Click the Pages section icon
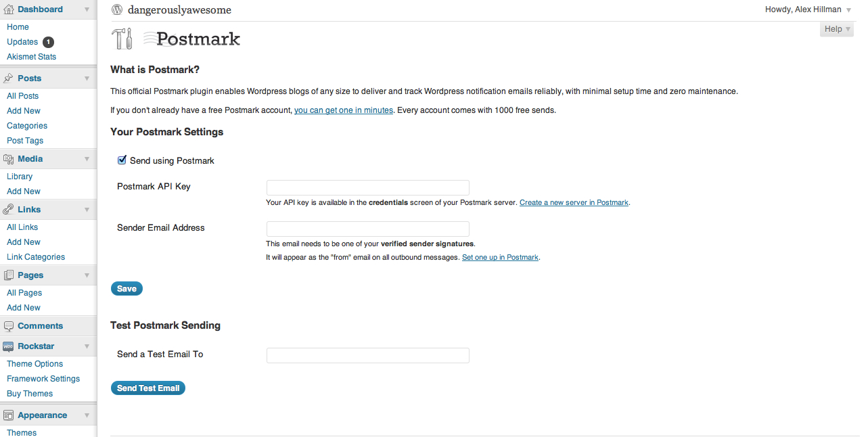This screenshot has width=868, height=437. point(9,275)
